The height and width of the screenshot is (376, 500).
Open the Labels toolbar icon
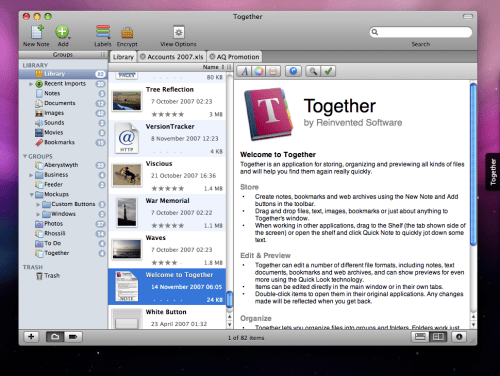tap(103, 32)
